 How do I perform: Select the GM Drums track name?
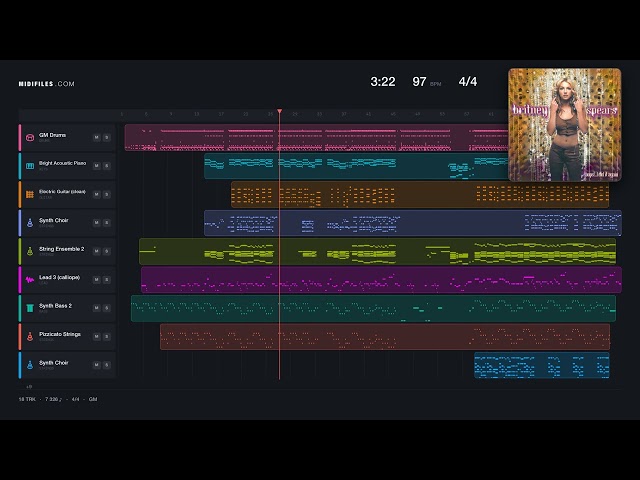52,135
